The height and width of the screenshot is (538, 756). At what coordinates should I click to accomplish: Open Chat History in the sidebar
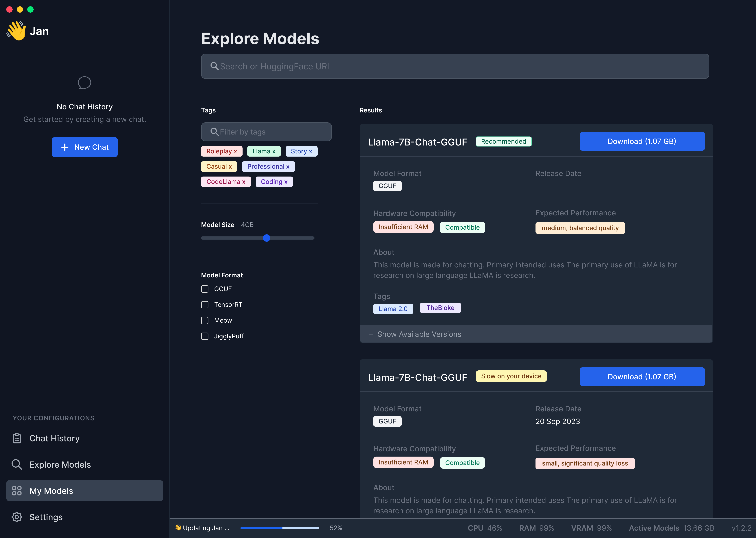coord(54,438)
